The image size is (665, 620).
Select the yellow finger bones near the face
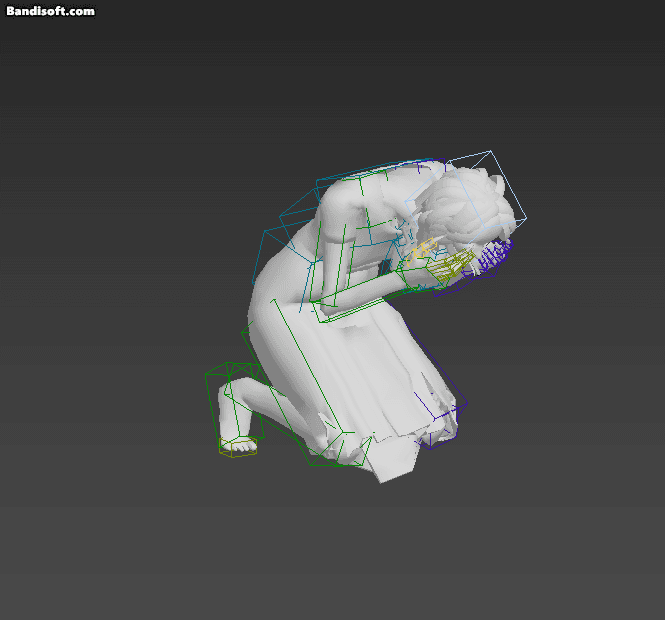tap(428, 246)
